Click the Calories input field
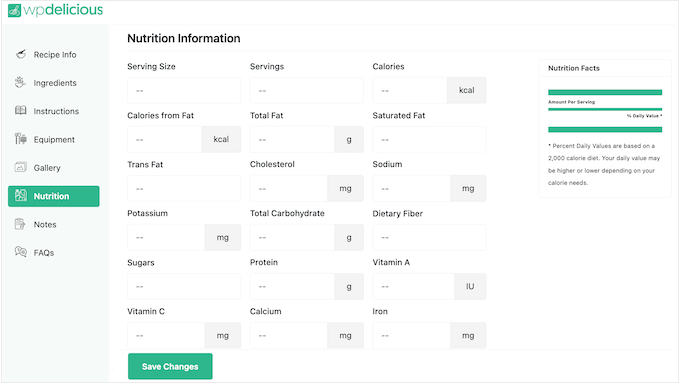This screenshot has width=680, height=384. pos(409,90)
